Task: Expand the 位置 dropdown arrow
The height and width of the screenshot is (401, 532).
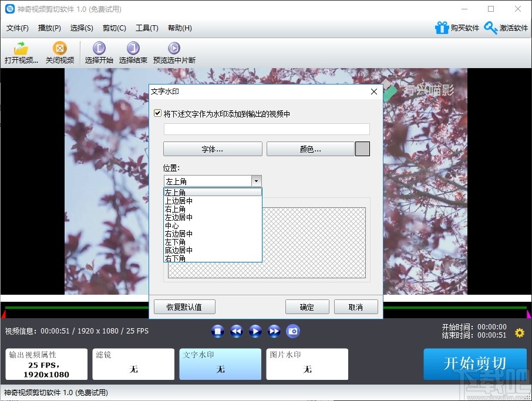Action: (256, 181)
